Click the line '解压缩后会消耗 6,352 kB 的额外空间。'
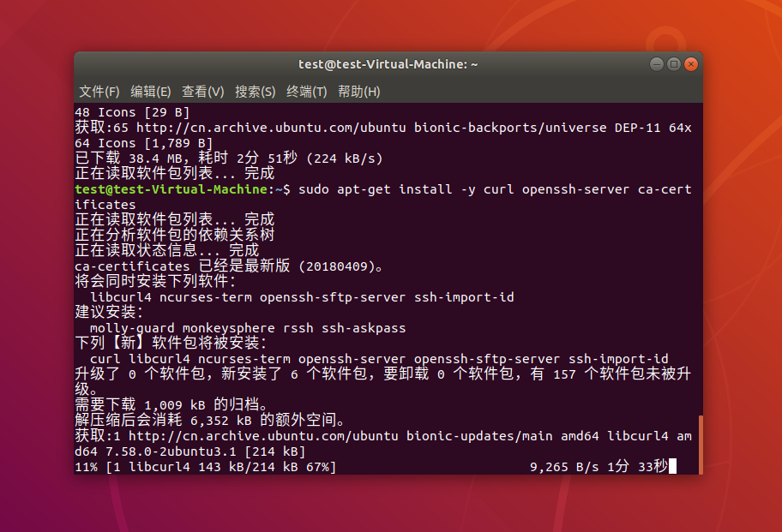 click(211, 420)
